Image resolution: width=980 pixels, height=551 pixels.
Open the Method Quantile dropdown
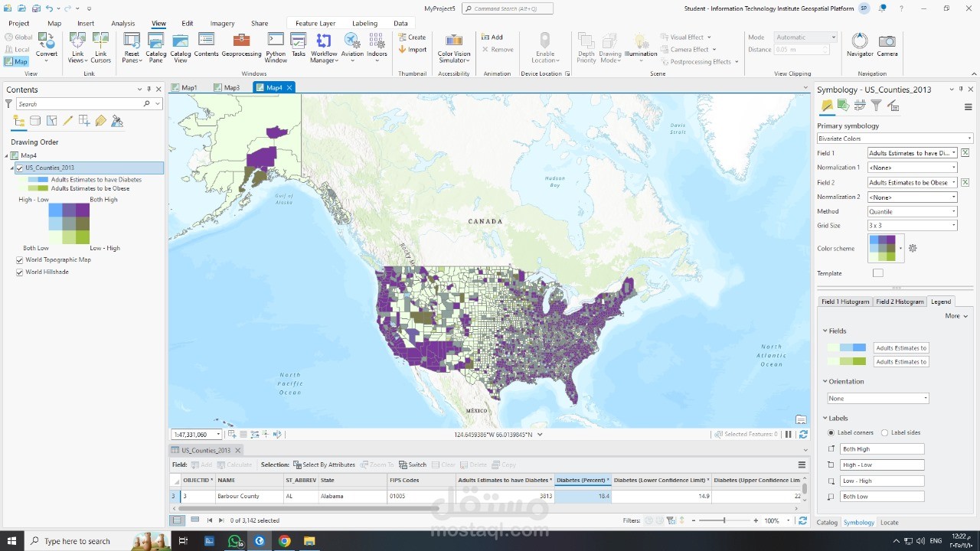point(913,211)
